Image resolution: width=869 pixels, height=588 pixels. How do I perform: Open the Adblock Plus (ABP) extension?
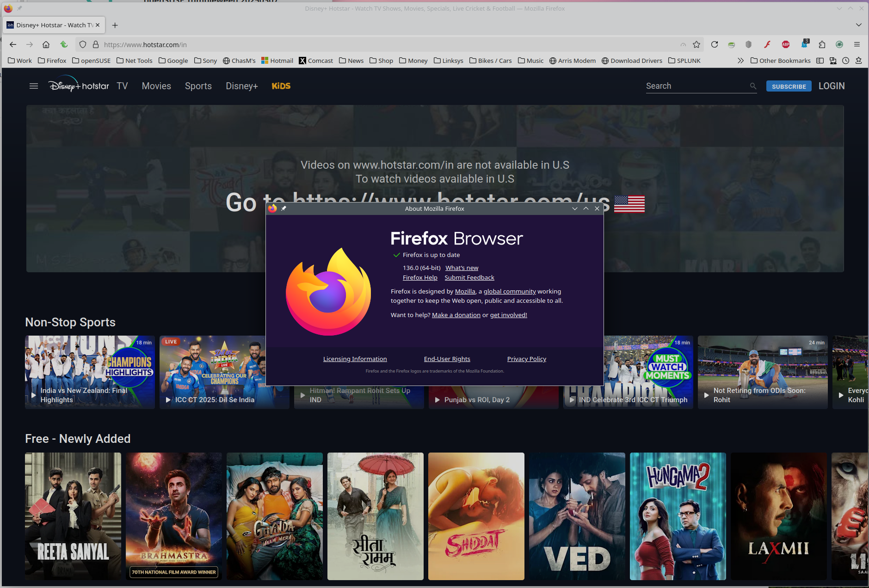pos(785,44)
